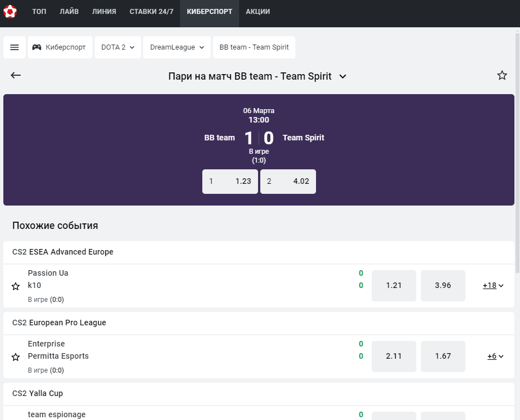Bet on outcome 1 at 1.23
520x420 pixels.
coord(230,182)
